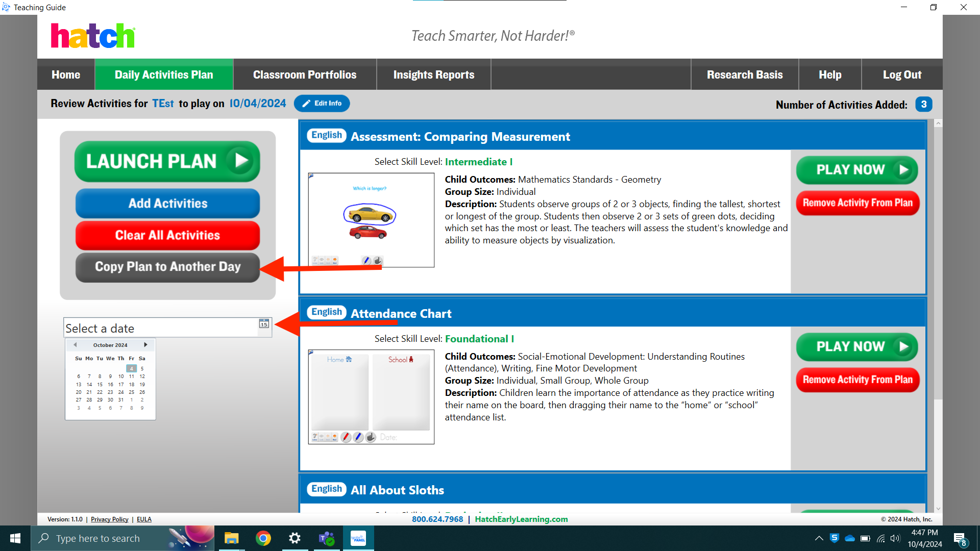Change Foundational I skill level
980x551 pixels.
(x=479, y=339)
